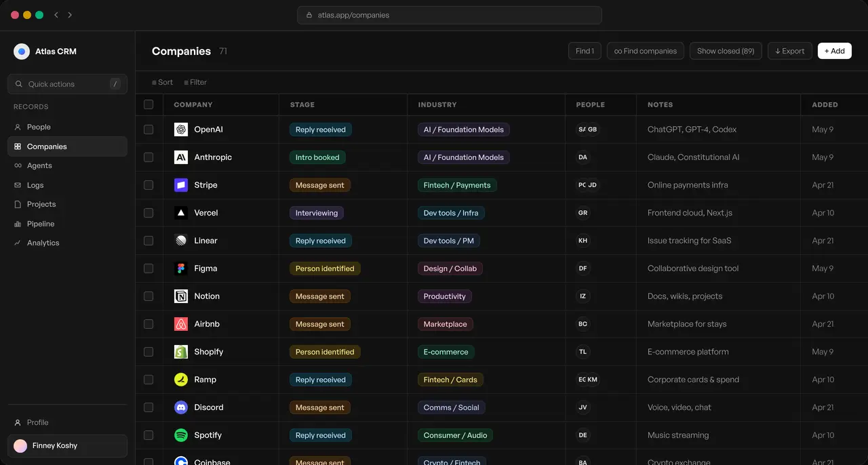
Task: Open Finney Koshy account button
Action: (x=67, y=446)
